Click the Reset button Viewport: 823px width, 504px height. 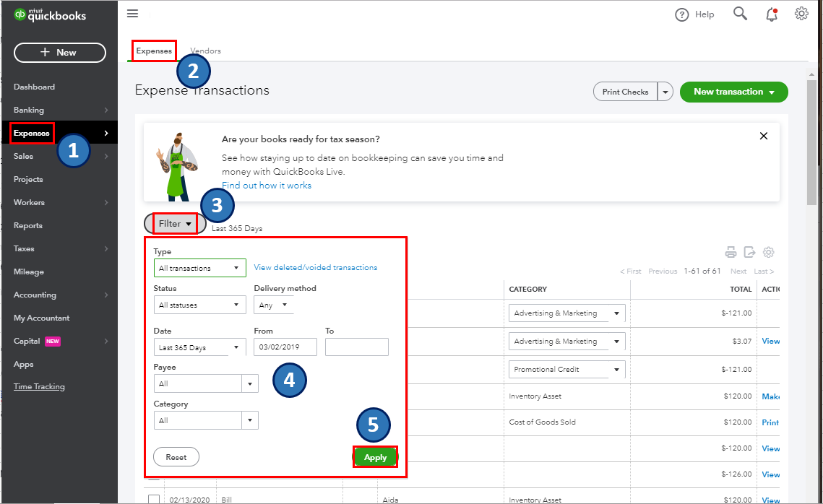[x=176, y=457]
